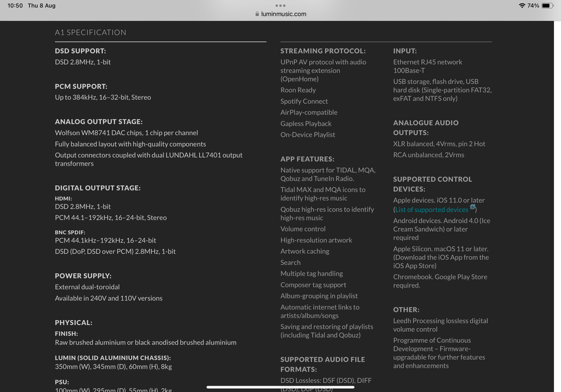Screen dimensions: 561x392
Task: Select the Roon Ready text line
Action: [x=298, y=90]
